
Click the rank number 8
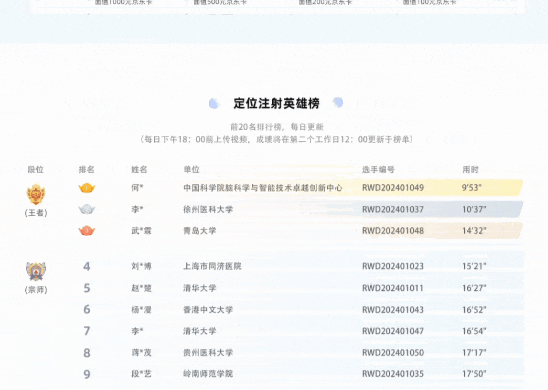tap(87, 353)
